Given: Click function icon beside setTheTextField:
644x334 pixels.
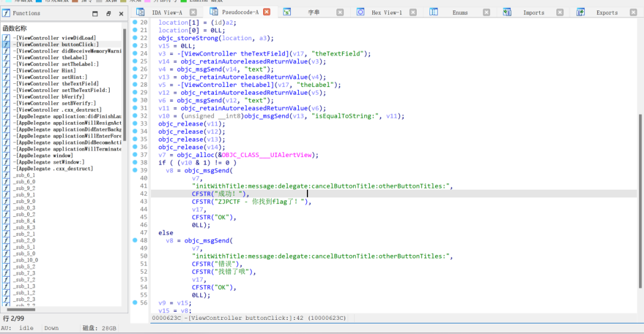Looking at the screenshot, I should coord(6,90).
